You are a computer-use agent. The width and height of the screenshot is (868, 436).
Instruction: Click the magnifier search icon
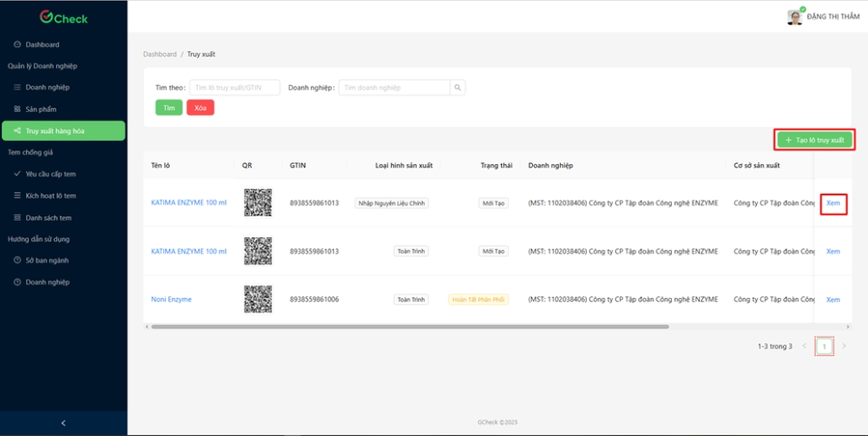(x=457, y=88)
